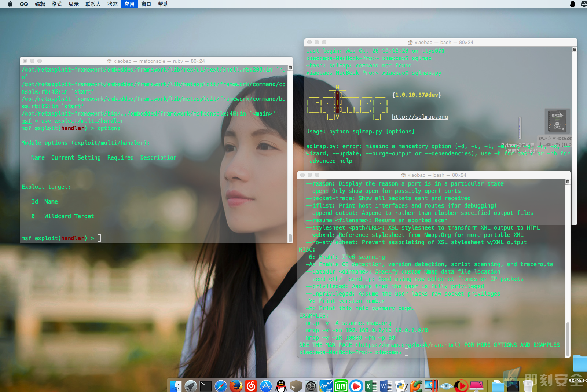
Task: Open Trash in the Dock
Action: click(x=528, y=386)
